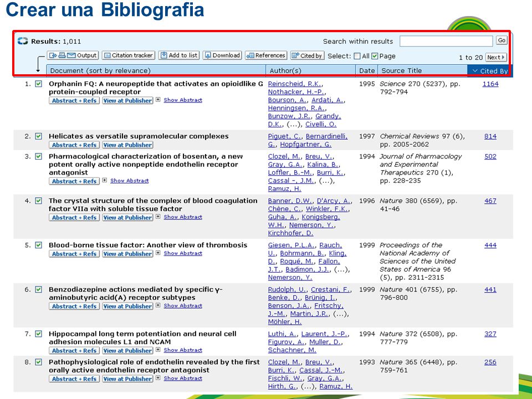The width and height of the screenshot is (532, 399).
Task: Focus the Search within results field
Action: tap(446, 41)
